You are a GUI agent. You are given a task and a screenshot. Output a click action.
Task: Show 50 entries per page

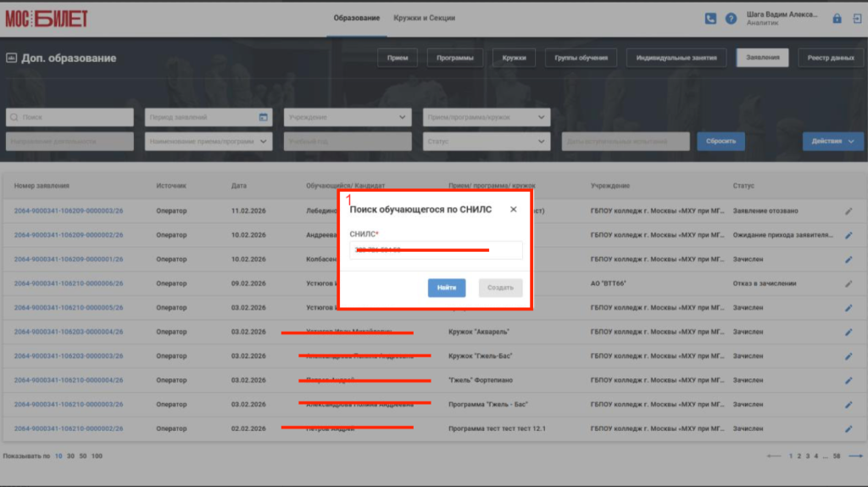pyautogui.click(x=82, y=456)
